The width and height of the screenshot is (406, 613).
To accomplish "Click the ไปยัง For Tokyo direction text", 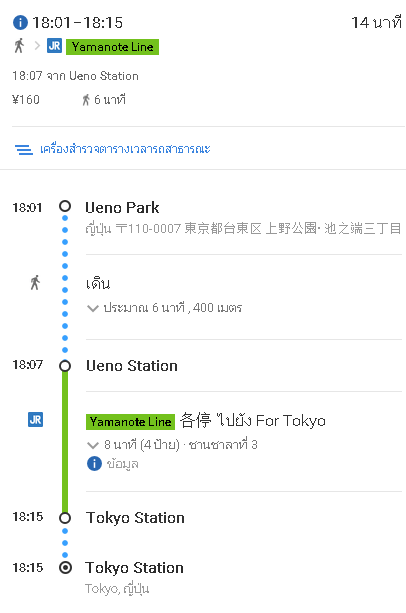I will point(271,421).
